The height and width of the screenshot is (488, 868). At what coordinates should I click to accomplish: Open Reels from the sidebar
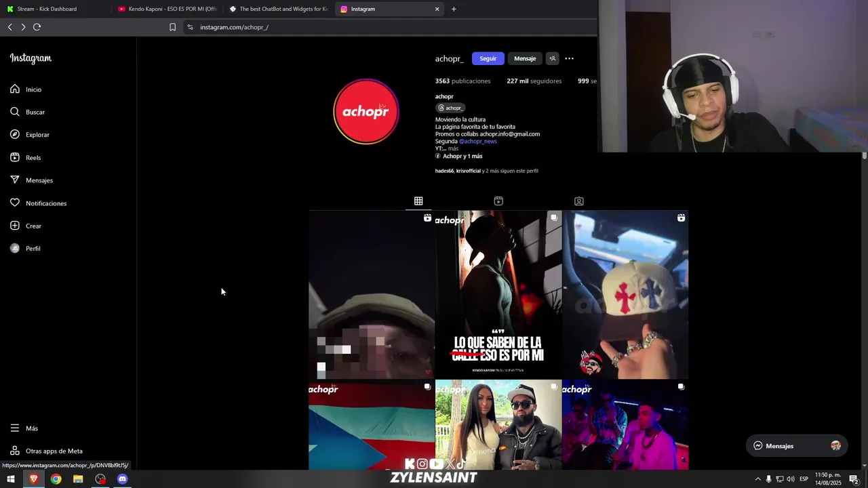coord(26,157)
